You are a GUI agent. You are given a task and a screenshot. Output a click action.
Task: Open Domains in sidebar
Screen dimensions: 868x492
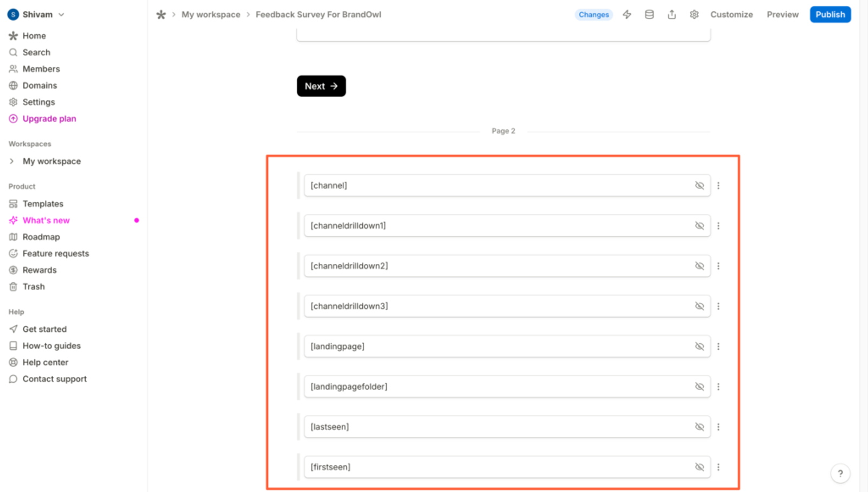click(40, 86)
